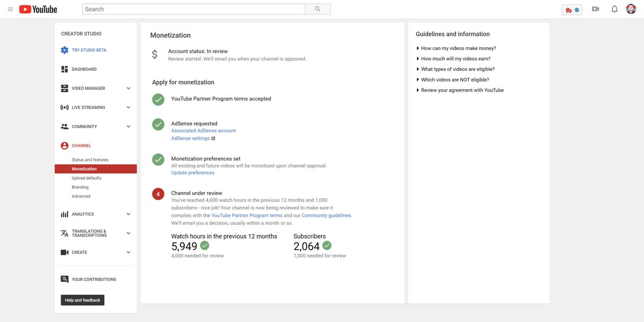The image size is (644, 322).
Task: Select the Monetization submenu item
Action: 96,169
